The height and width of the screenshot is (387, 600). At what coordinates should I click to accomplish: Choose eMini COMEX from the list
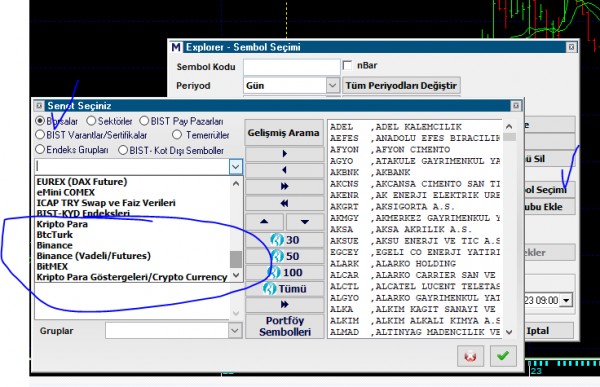pyautogui.click(x=65, y=192)
